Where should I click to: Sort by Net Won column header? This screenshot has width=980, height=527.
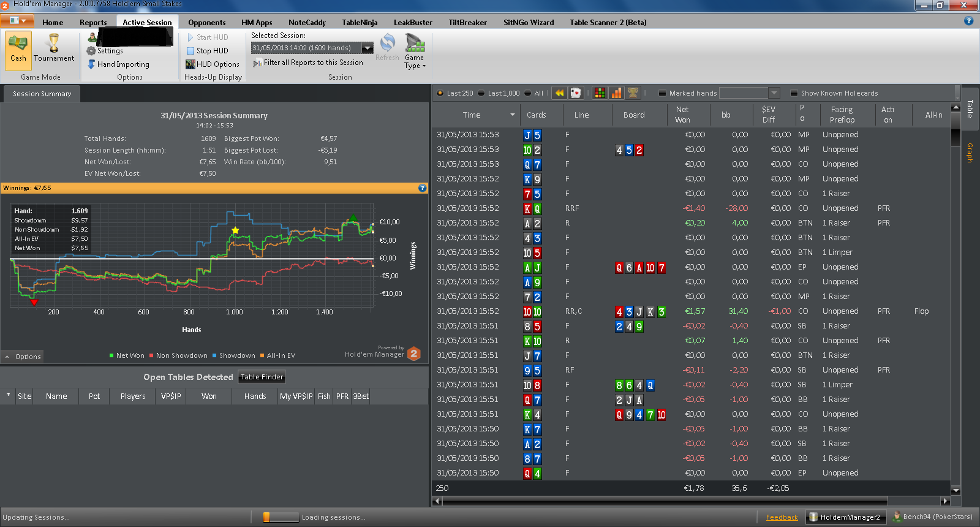click(x=682, y=115)
